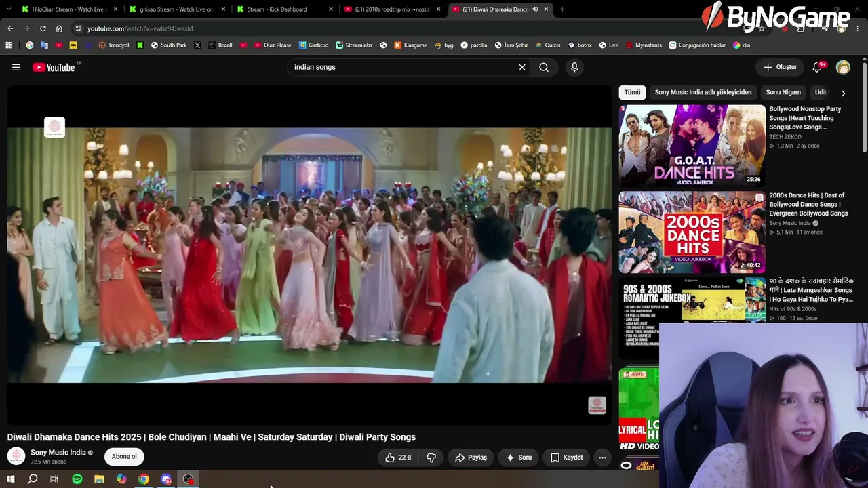Close the Kick Dashboard tab
Image resolution: width=868 pixels, height=488 pixels.
tap(331, 9)
